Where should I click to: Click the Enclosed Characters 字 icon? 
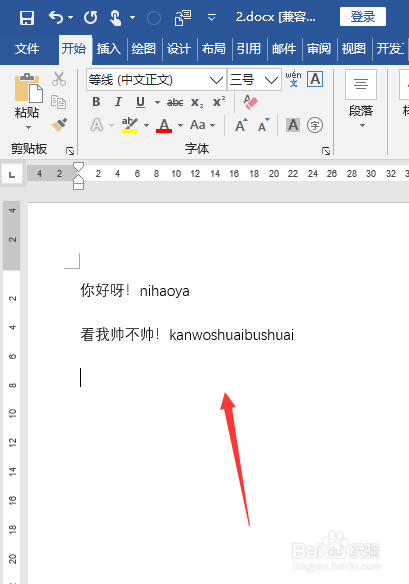coord(315,125)
